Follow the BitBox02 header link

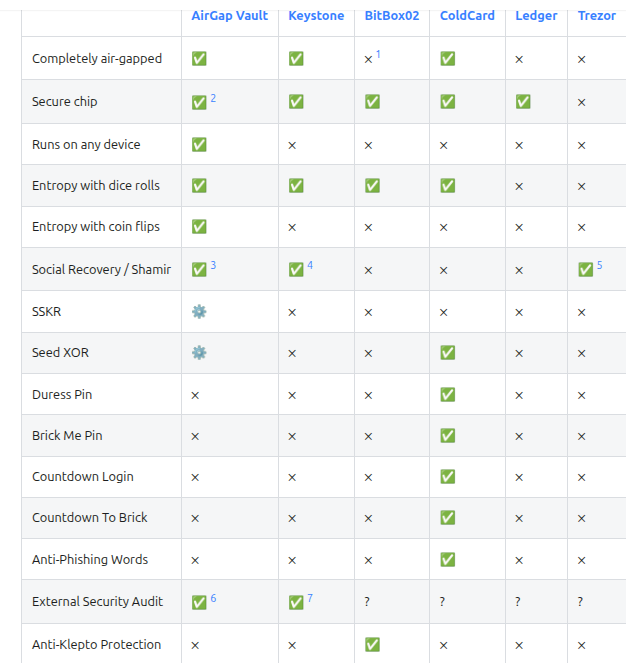[392, 16]
